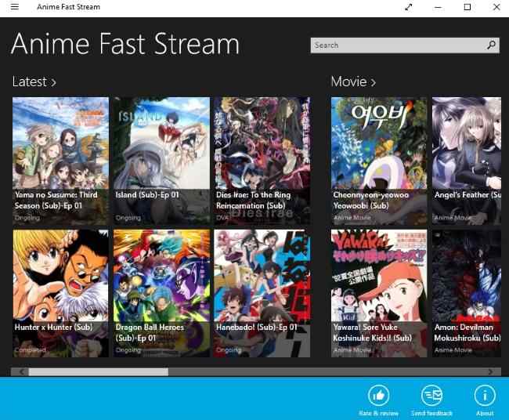Maximize the Anime Fast Stream window
This screenshot has height=420, width=509.
tap(467, 7)
